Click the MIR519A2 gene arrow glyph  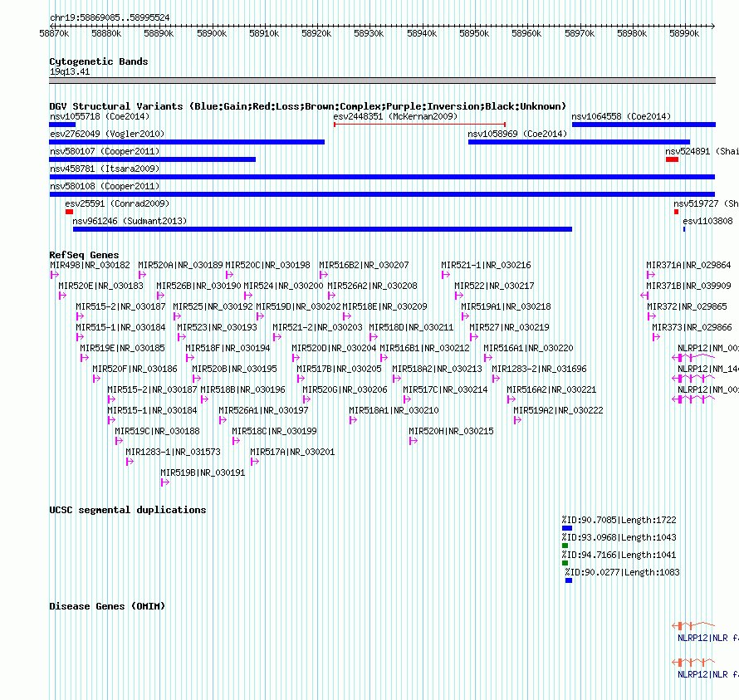click(518, 420)
